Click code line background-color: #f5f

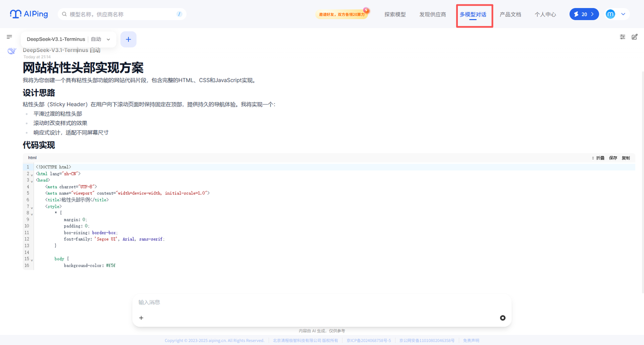point(90,266)
